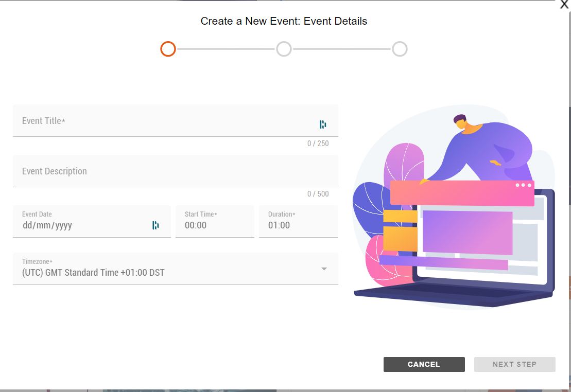The image size is (571, 392).
Task: Click the Duration field showing 01:00
Action: 298,225
